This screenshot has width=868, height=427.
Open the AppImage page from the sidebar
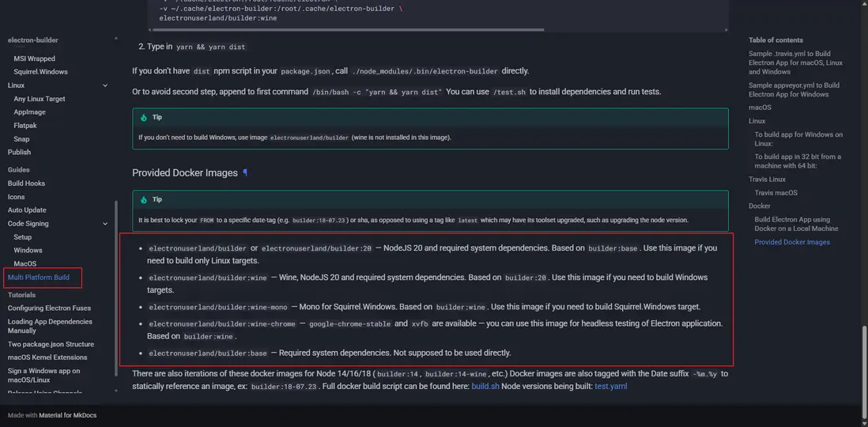click(x=29, y=112)
